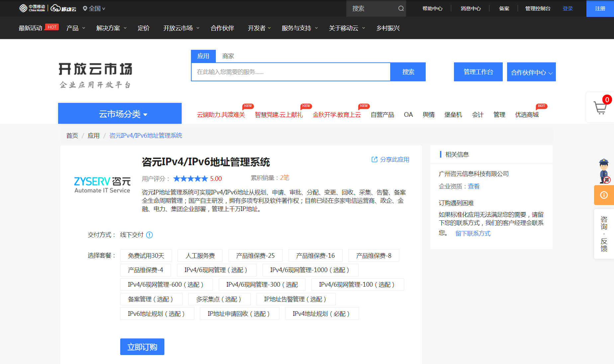Viewport: 614px width, 364px height.
Task: Expand the 开发者 menu
Action: coord(259,28)
